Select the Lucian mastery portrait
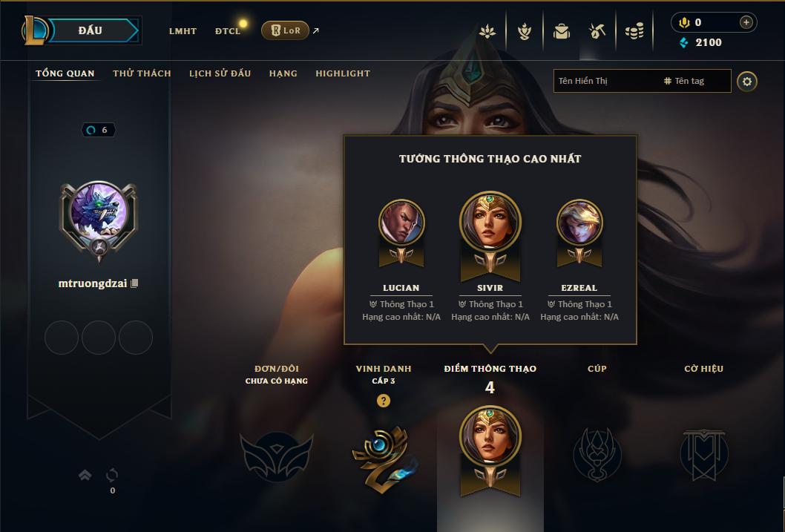This screenshot has width=785, height=532. pyautogui.click(x=401, y=222)
